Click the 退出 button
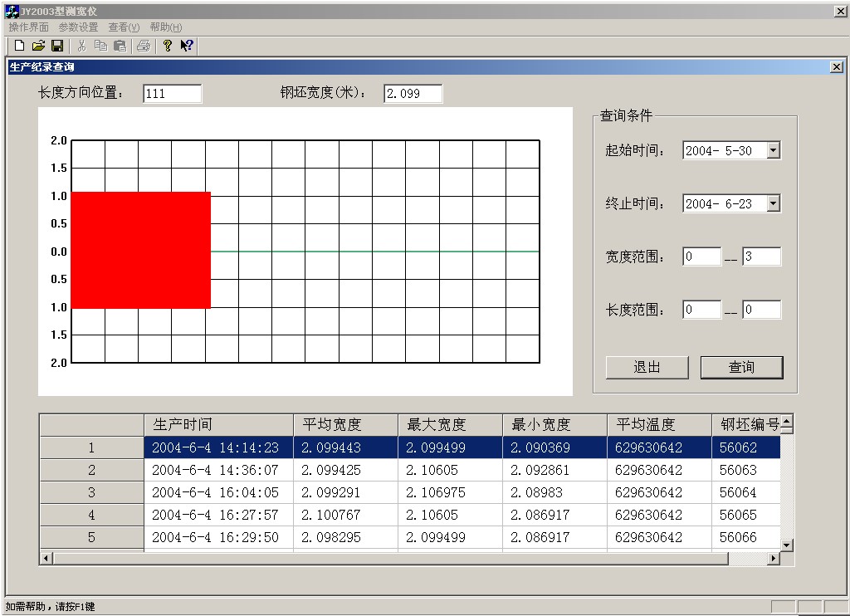850x616 pixels. [647, 367]
